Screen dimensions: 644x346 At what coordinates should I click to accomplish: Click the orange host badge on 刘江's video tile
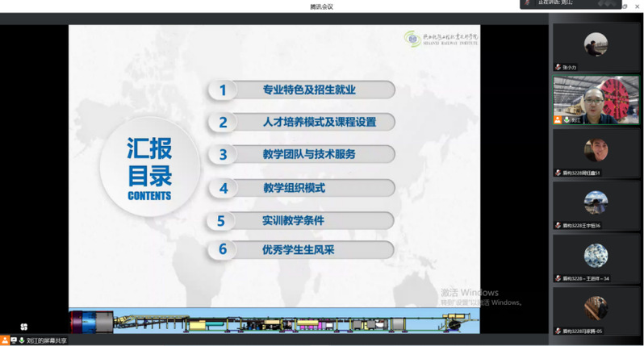coord(558,119)
